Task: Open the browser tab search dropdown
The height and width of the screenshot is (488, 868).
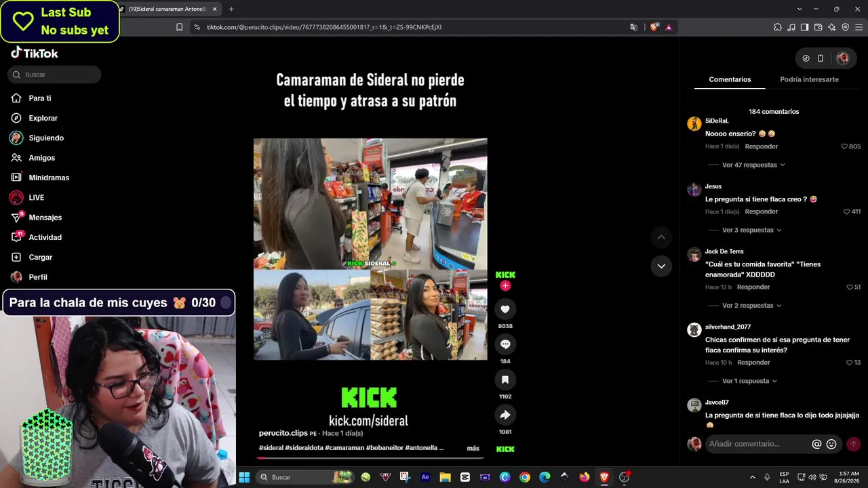Action: click(x=800, y=9)
